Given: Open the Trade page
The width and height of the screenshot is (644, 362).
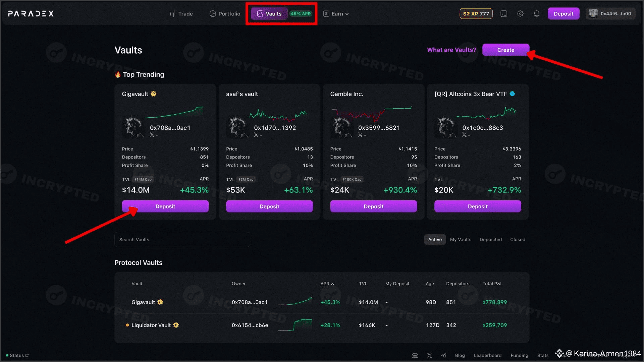Looking at the screenshot, I should [181, 14].
